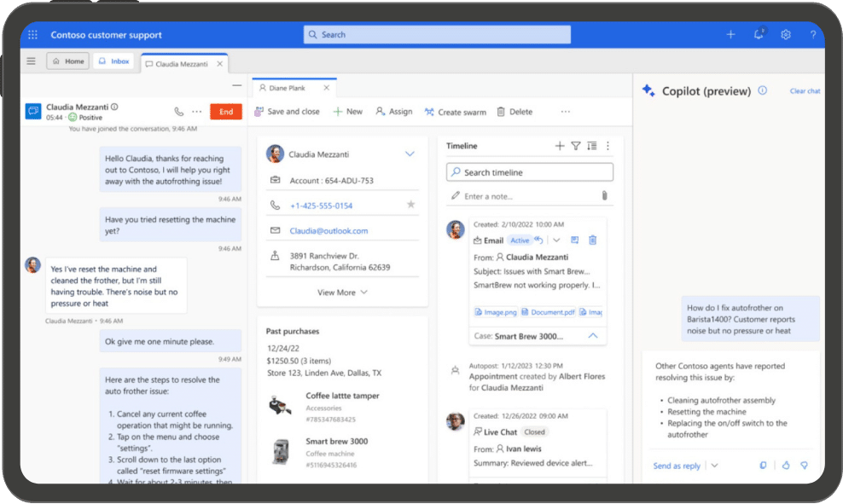Open the Claudia@outlook.com email link
This screenshot has width=843, height=504.
click(328, 231)
